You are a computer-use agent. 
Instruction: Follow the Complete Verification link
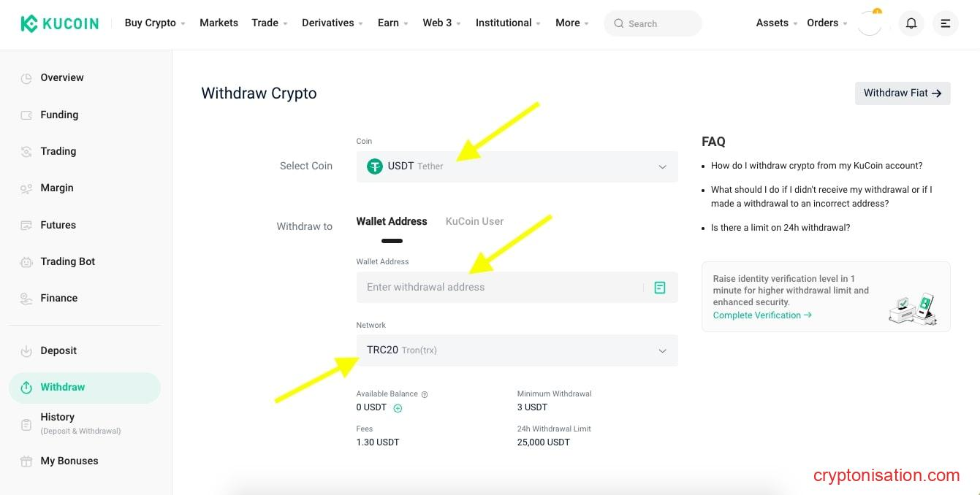762,315
